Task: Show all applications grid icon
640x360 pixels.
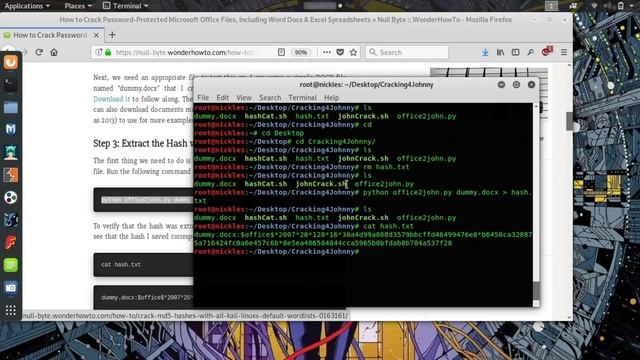Action: (11, 310)
